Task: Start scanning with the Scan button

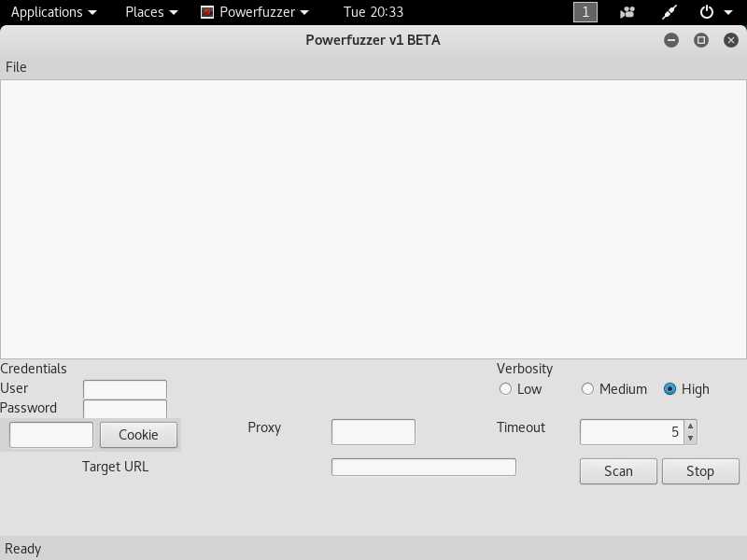Action: click(x=618, y=471)
